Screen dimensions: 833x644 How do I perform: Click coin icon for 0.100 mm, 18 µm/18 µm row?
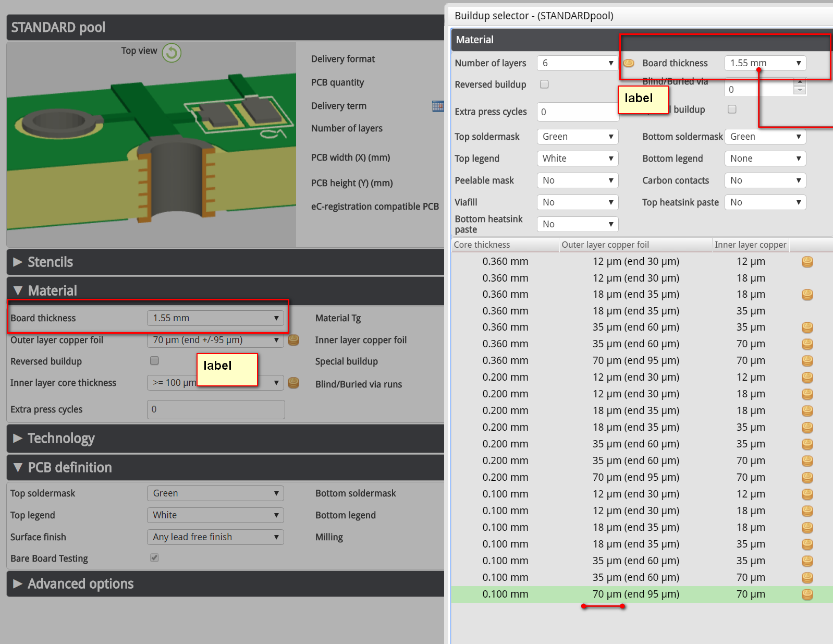[x=807, y=527]
